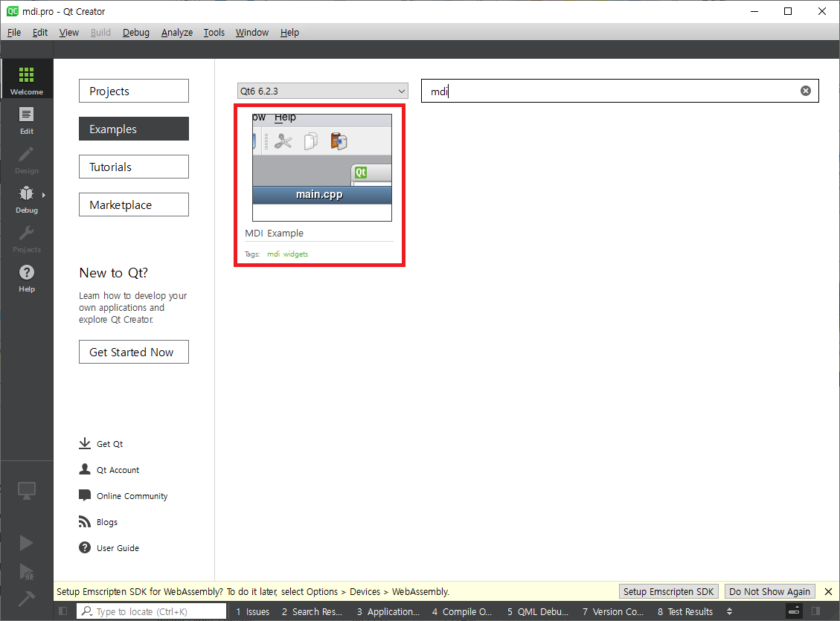Open Qt version dropdown Qt6 6.2.3
Screen dimensions: 840x621
(x=322, y=91)
